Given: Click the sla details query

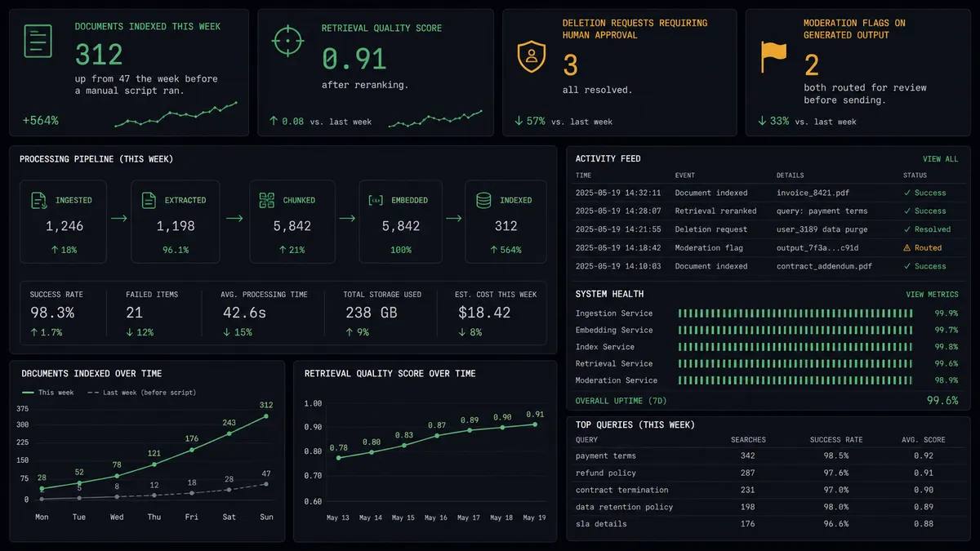Looking at the screenshot, I should [601, 524].
